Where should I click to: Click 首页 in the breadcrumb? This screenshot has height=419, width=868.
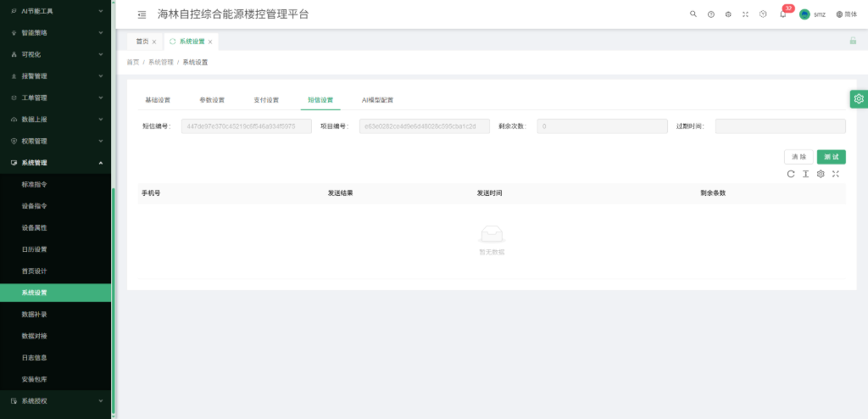tap(133, 63)
